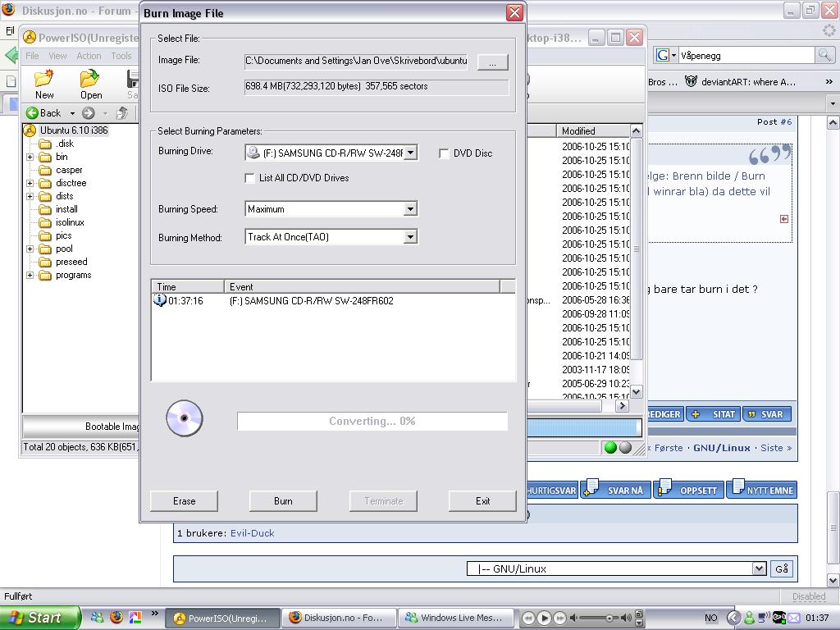Click the Erase button

[185, 501]
